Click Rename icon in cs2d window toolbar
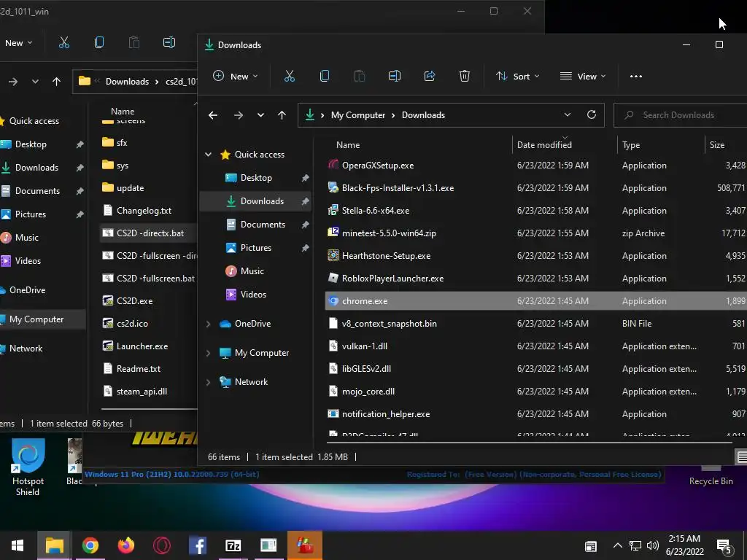The image size is (747, 560). click(x=169, y=43)
